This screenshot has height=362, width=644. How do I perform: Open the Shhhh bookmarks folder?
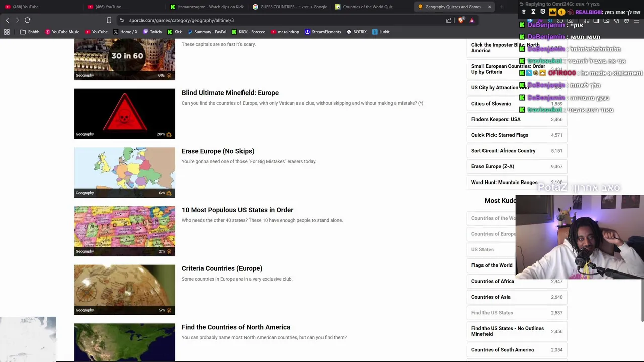click(x=30, y=32)
